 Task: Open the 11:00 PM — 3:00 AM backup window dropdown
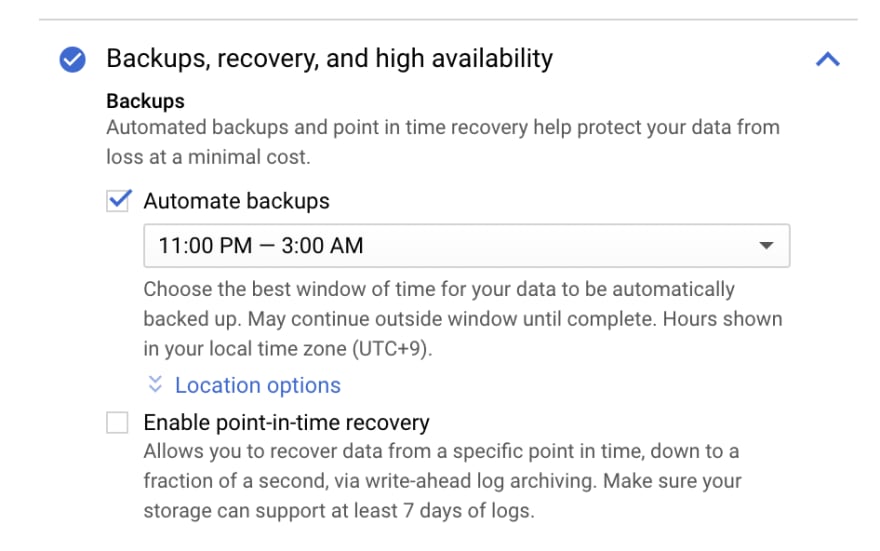pyautogui.click(x=466, y=246)
